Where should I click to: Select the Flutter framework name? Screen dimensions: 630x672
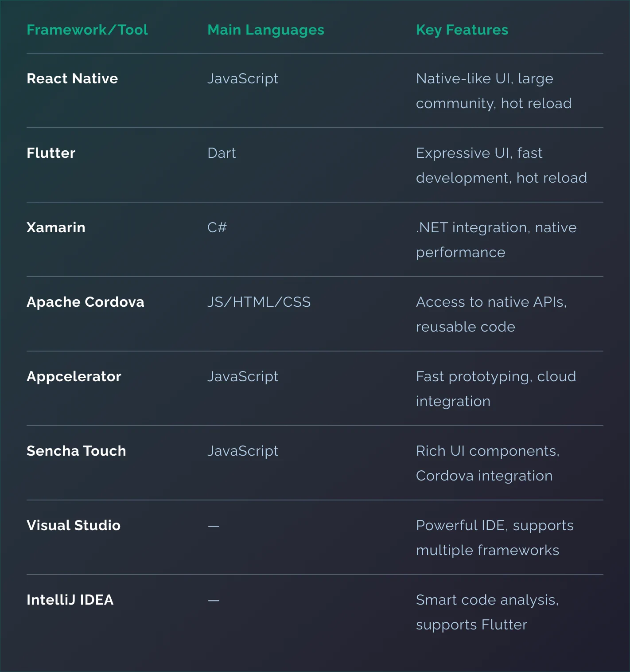51,153
